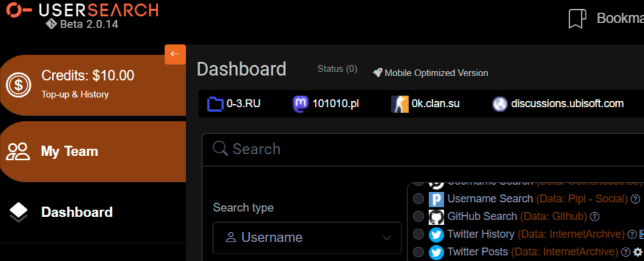Image resolution: width=644 pixels, height=261 pixels.
Task: Click the Search type label
Action: [243, 208]
